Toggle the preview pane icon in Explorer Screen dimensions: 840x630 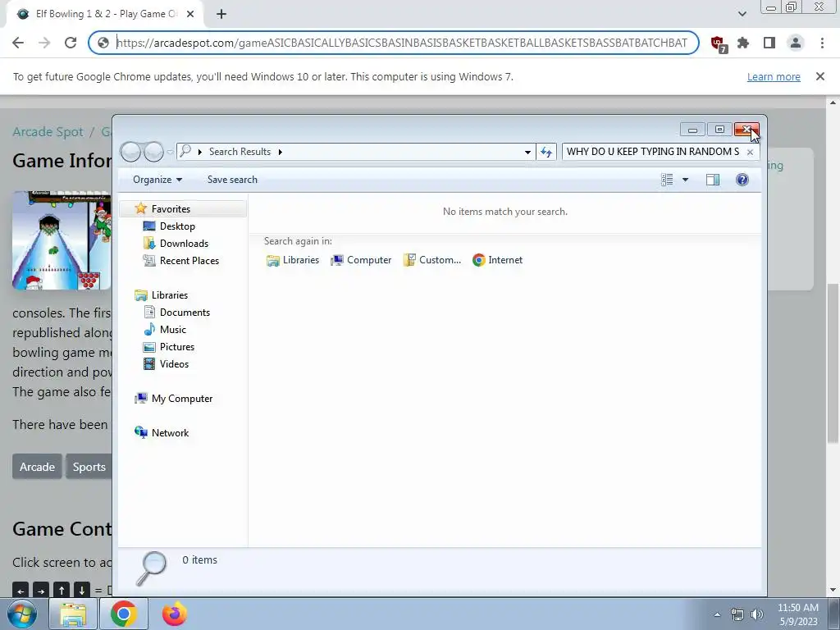pos(713,180)
